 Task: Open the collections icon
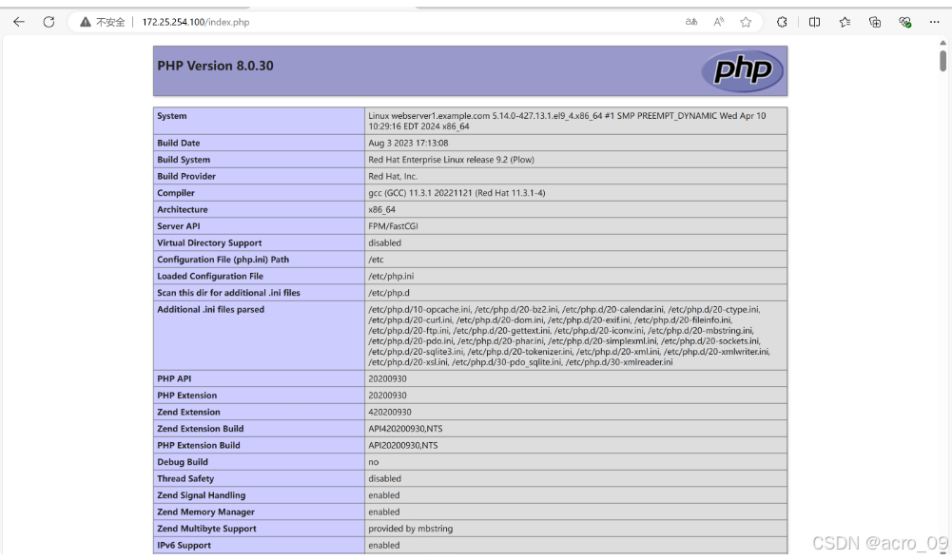coord(875,22)
